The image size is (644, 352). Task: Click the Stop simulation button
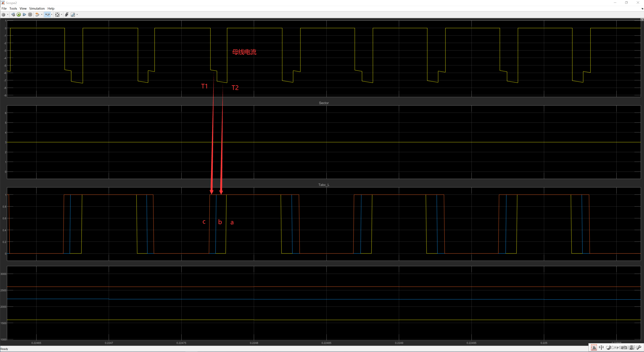click(x=30, y=15)
